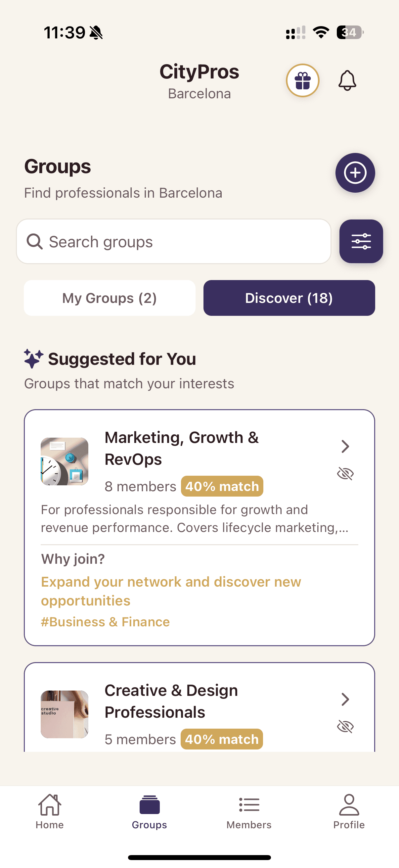The image size is (399, 868).
Task: Open Marketing, Growth & RevOps via chevron
Action: pos(345,446)
